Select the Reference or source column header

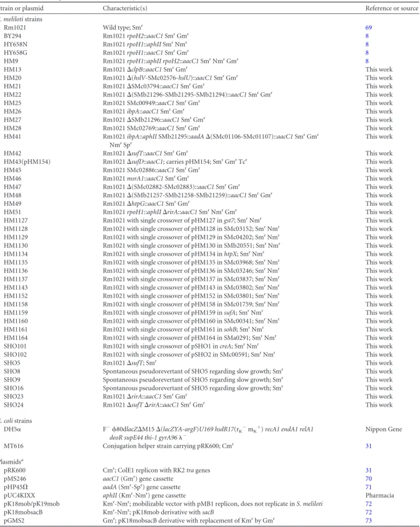click(392, 8)
